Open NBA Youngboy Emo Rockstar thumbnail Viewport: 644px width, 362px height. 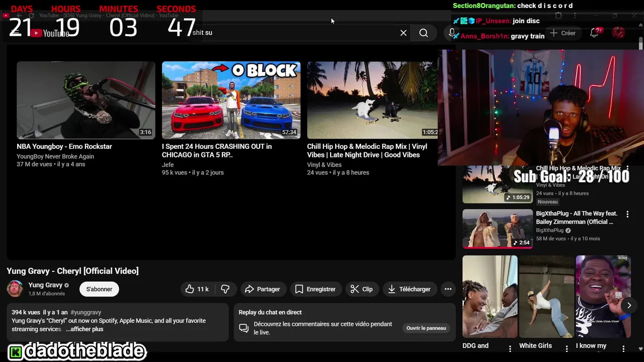coord(86,100)
